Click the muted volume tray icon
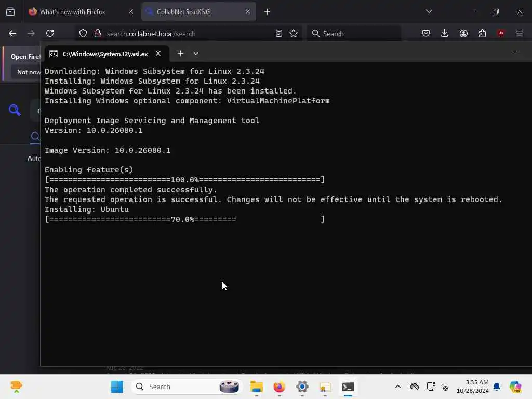The width and height of the screenshot is (532, 399). (x=444, y=387)
